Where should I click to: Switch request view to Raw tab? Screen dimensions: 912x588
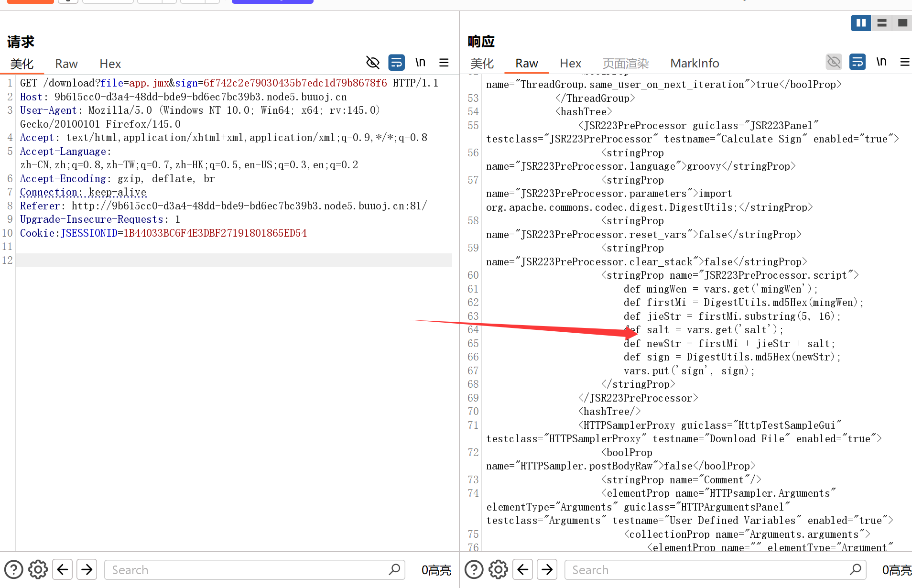[66, 64]
